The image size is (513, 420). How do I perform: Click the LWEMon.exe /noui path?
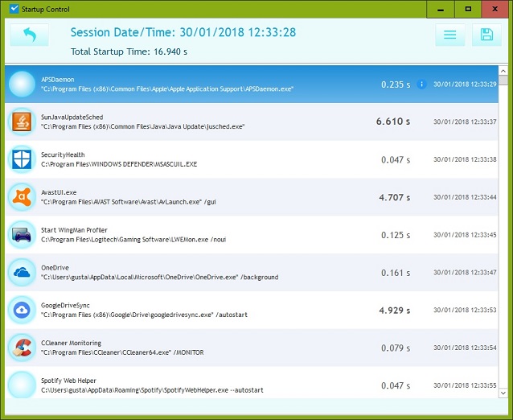coord(133,240)
